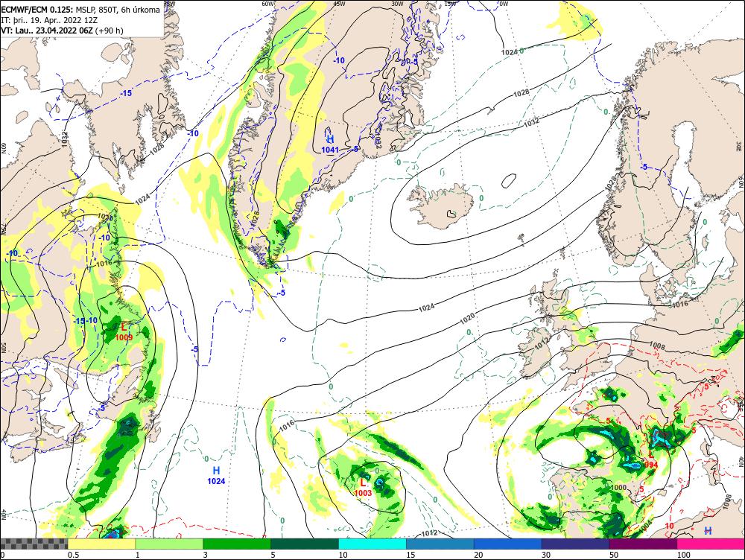Click the '45W' longitude label
The width and height of the screenshot is (745, 560).
coord(339,3)
